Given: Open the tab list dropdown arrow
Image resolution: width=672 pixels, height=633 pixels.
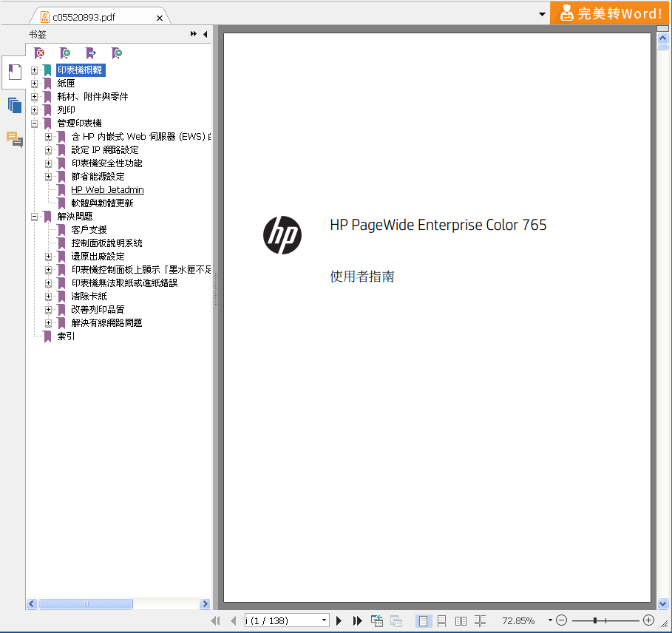Looking at the screenshot, I should pyautogui.click(x=542, y=14).
